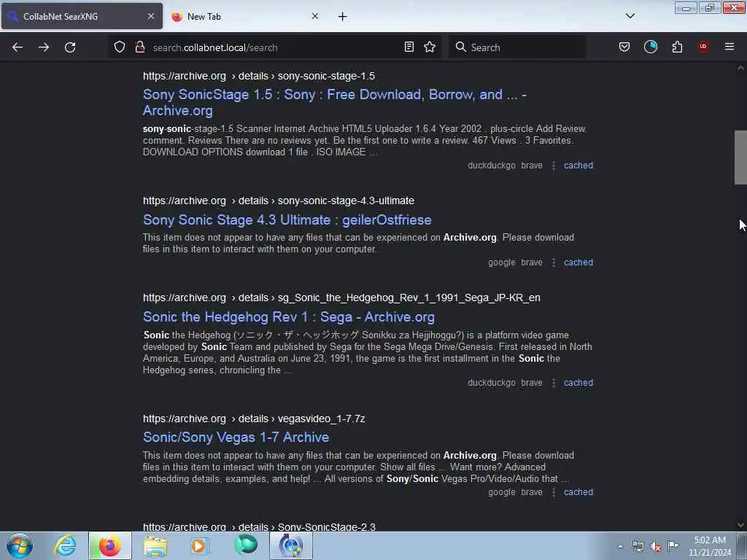Click brave engine label under Sonic the Hedgehog
The image size is (747, 560).
click(x=532, y=383)
